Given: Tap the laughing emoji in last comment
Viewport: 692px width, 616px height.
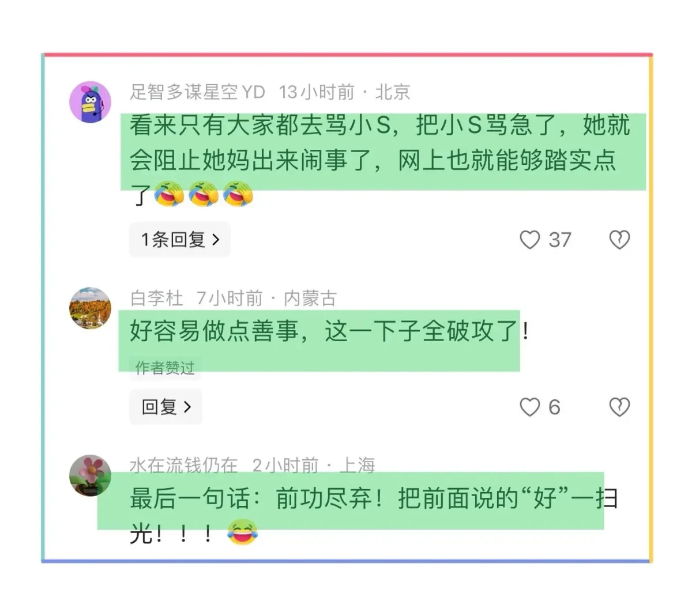Looking at the screenshot, I should click(242, 533).
